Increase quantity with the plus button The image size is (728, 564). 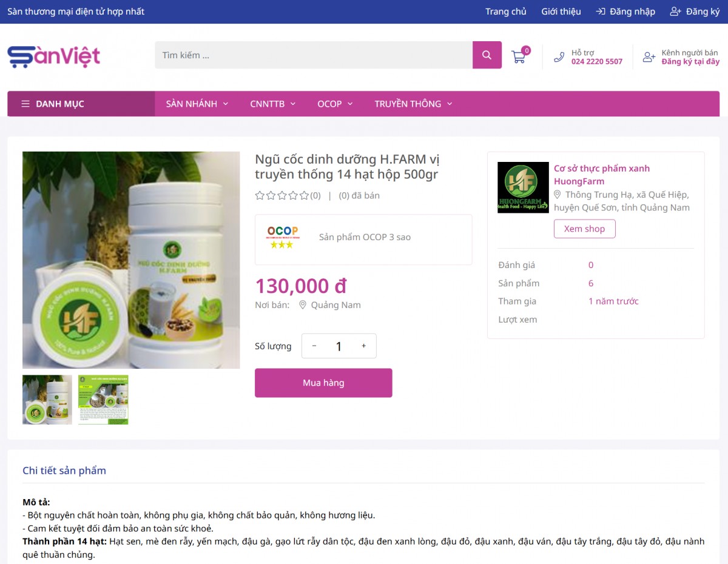(x=364, y=346)
